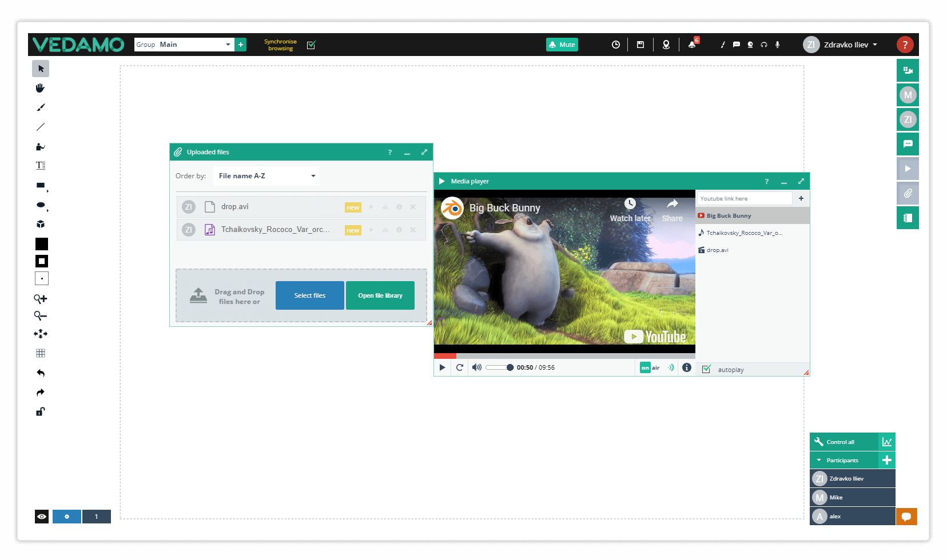The image size is (947, 560).
Task: Toggle the headphones audio icon in header
Action: pyautogui.click(x=764, y=45)
